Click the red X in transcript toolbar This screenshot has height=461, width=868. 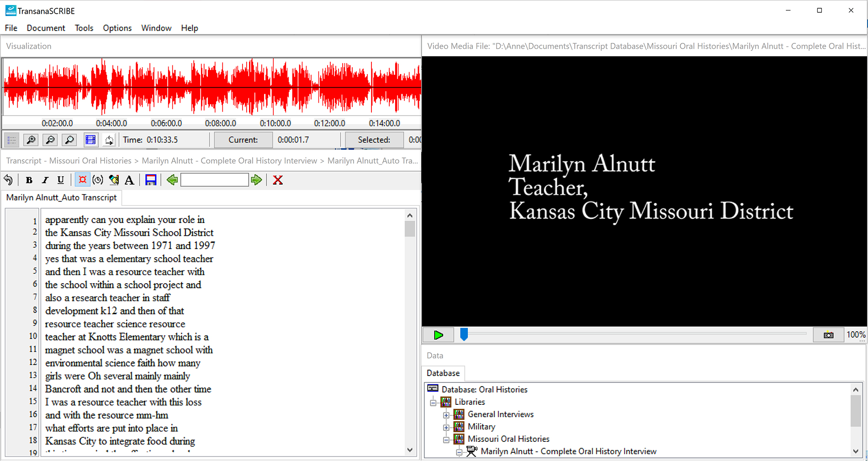(x=278, y=180)
